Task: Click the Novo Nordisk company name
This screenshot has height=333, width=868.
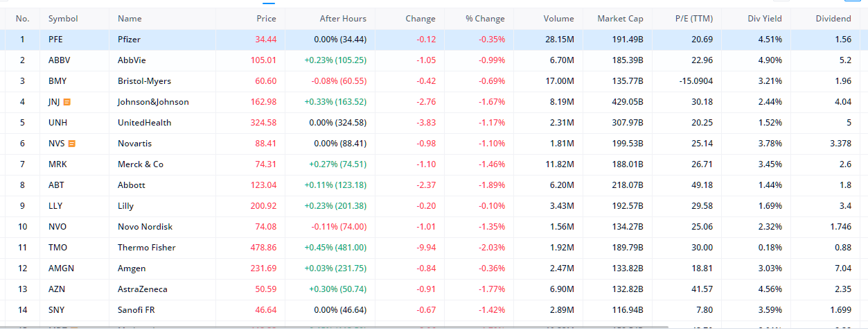Action: [143, 227]
